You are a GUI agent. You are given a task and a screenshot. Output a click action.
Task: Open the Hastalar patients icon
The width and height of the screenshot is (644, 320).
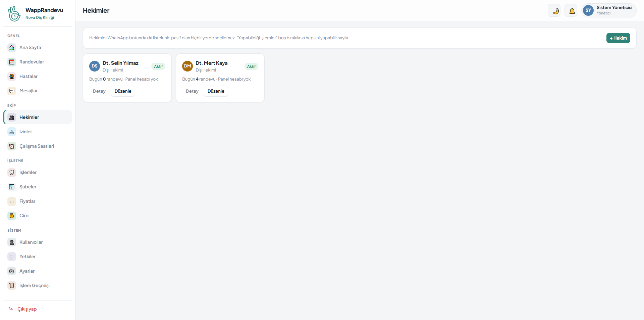12,77
